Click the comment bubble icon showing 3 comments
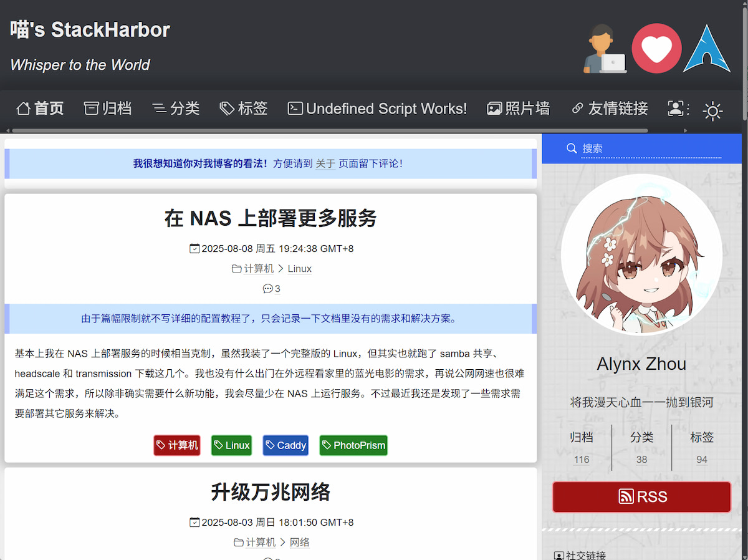Screen dimensions: 748x560 [267, 288]
